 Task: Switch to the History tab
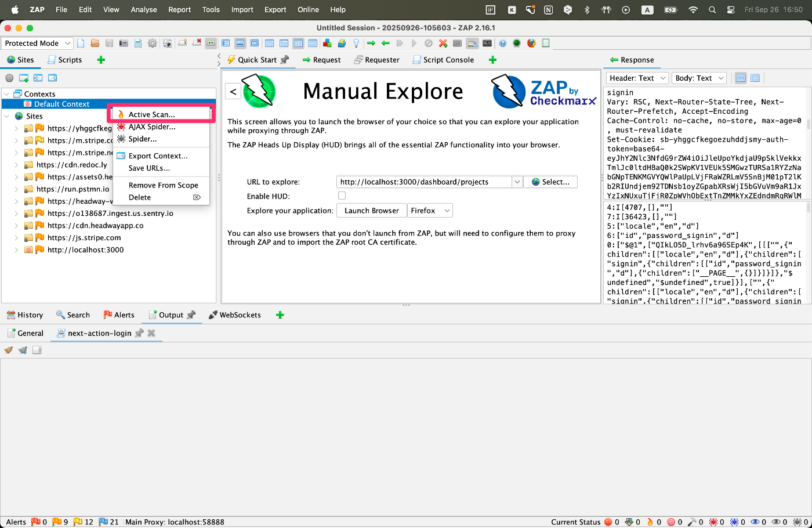[x=25, y=315]
